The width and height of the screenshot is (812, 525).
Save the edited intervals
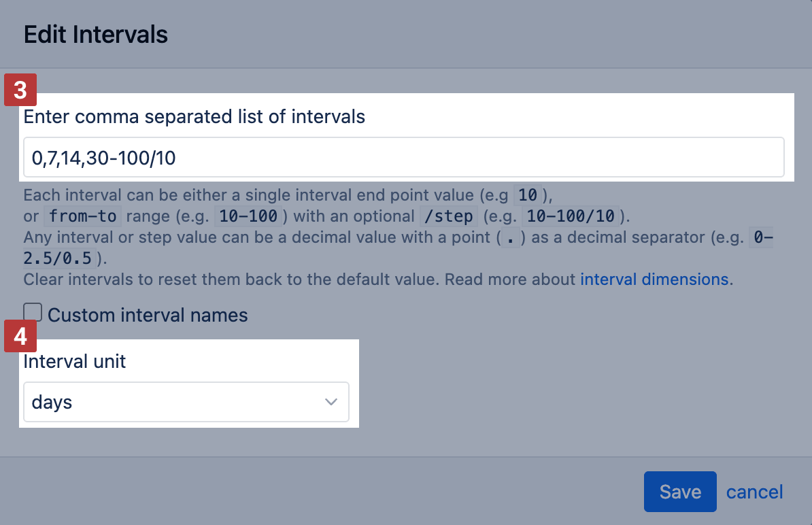(680, 492)
